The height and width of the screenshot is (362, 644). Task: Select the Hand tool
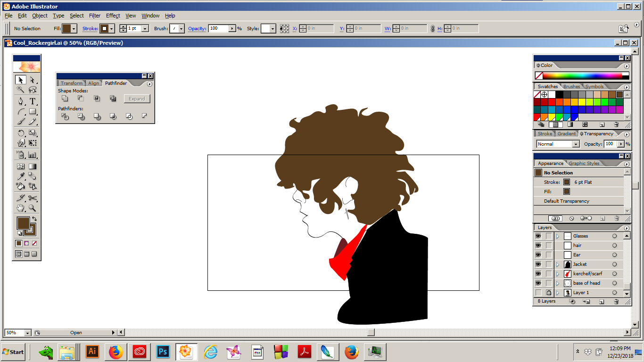[21, 208]
